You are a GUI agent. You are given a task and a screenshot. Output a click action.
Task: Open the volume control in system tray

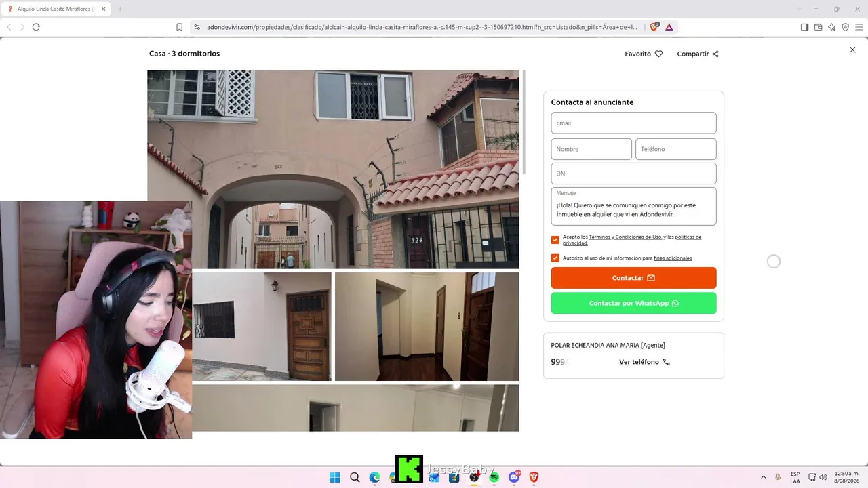pyautogui.click(x=823, y=477)
